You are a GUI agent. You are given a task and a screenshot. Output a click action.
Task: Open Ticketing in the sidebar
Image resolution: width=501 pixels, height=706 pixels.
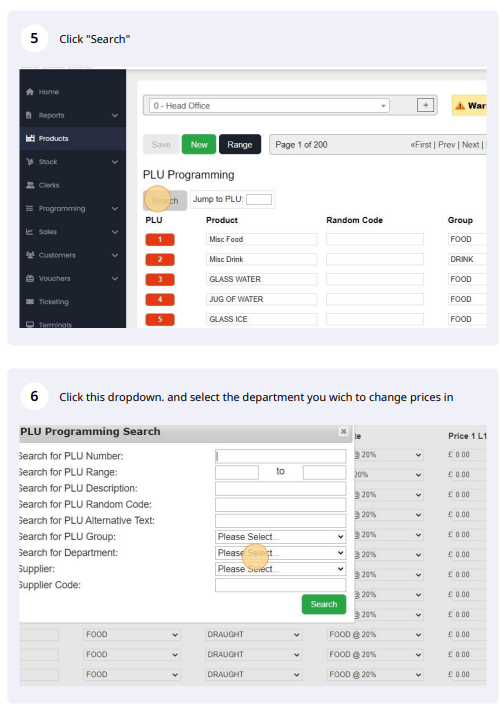(47, 302)
